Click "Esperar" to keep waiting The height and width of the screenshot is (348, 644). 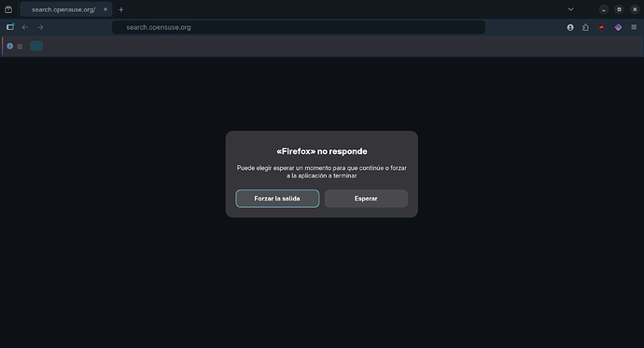[366, 199]
